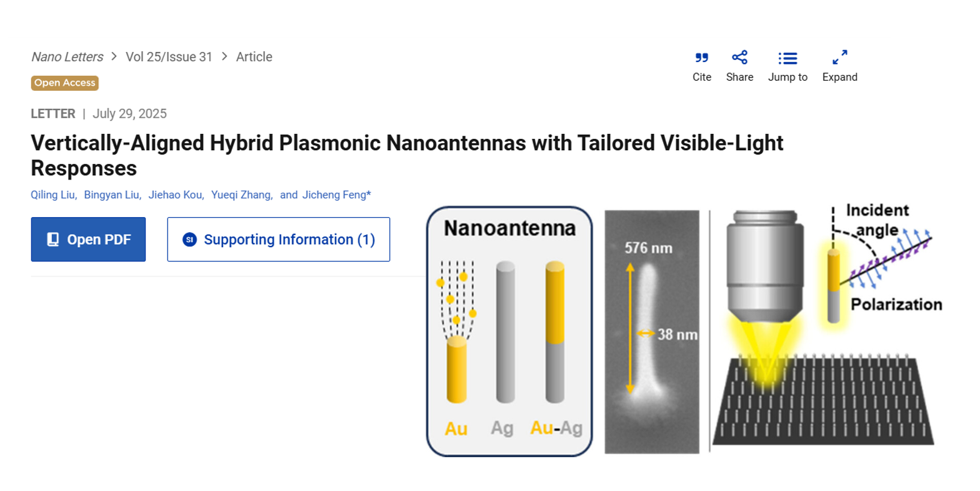View author Yueqi Zhang details

pyautogui.click(x=241, y=195)
